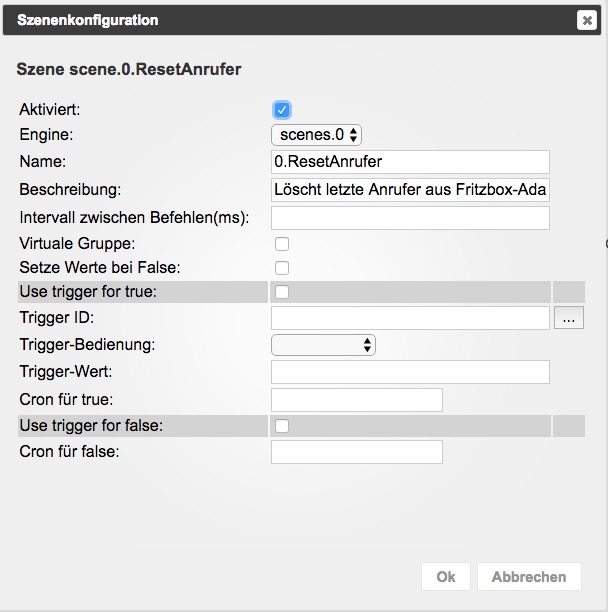Click into the Name input field
608x612 pixels.
click(x=410, y=162)
